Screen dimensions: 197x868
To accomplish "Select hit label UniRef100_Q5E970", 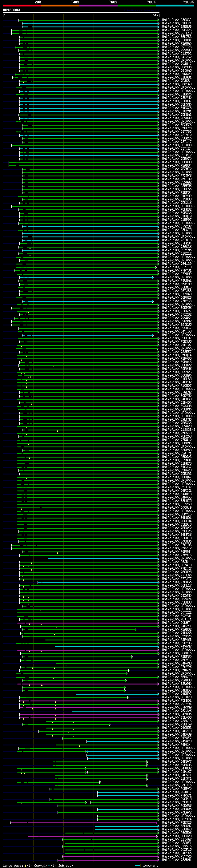I will (x=177, y=159).
